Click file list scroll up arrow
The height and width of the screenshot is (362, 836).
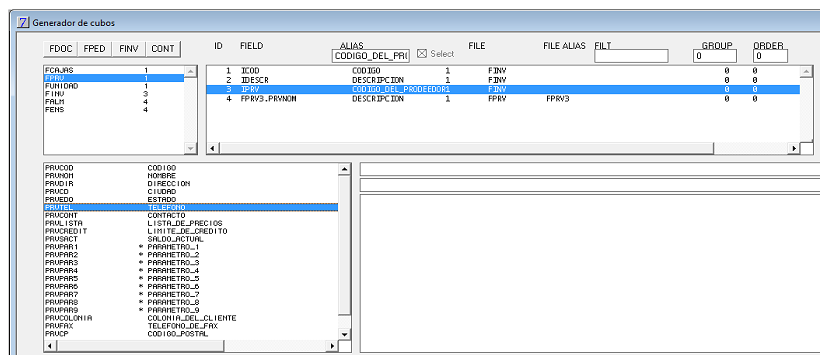pyautogui.click(x=190, y=72)
